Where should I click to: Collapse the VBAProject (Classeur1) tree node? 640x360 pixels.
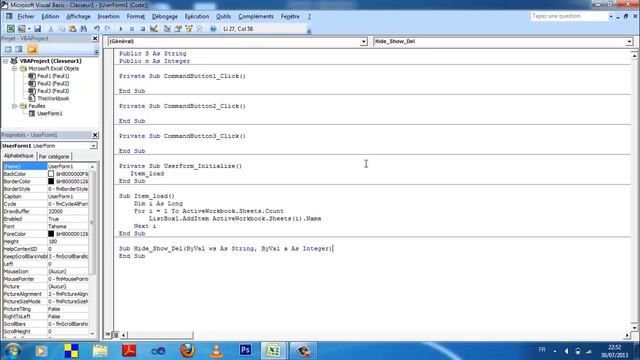[6, 61]
